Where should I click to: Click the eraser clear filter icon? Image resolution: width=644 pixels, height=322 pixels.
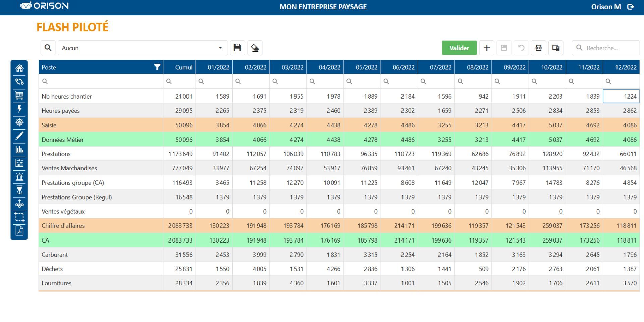click(255, 48)
